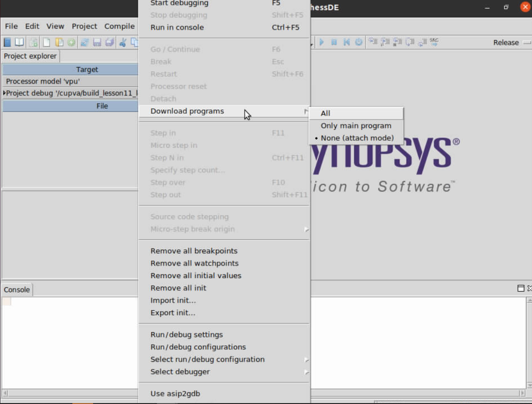The height and width of the screenshot is (404, 532).
Task: Click the closed blue book toolbar icon
Action: pos(7,42)
